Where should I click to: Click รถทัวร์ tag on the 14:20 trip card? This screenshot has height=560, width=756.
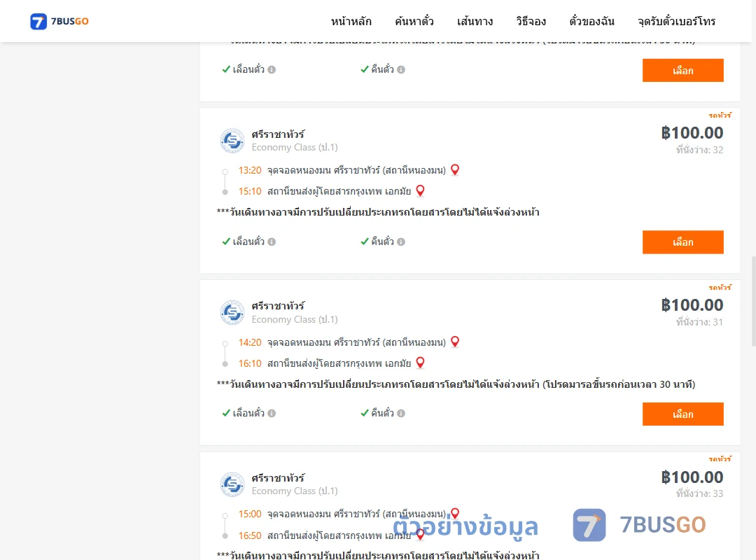[x=720, y=288]
